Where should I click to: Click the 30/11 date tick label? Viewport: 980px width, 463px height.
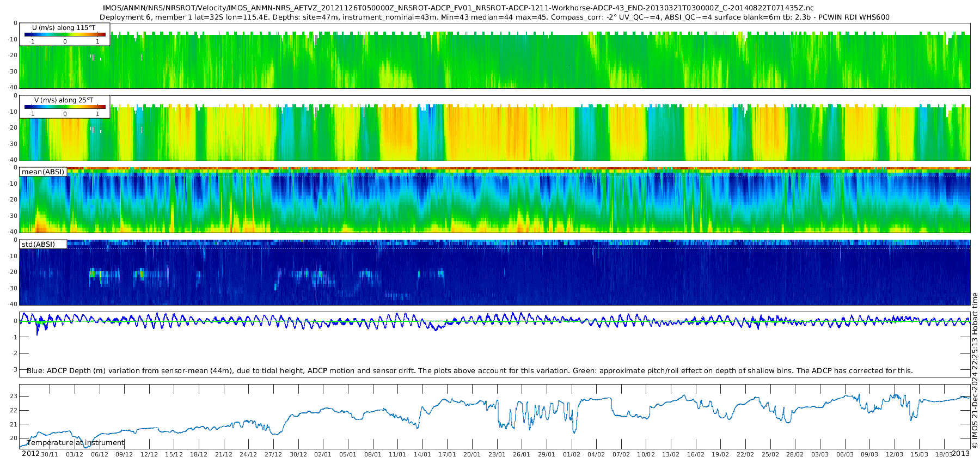tap(50, 454)
